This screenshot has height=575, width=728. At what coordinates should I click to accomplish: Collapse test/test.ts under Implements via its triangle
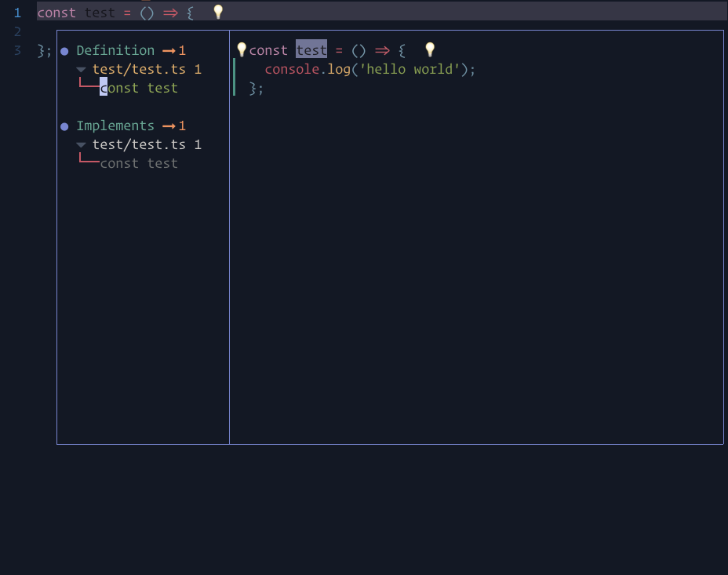[x=81, y=144]
